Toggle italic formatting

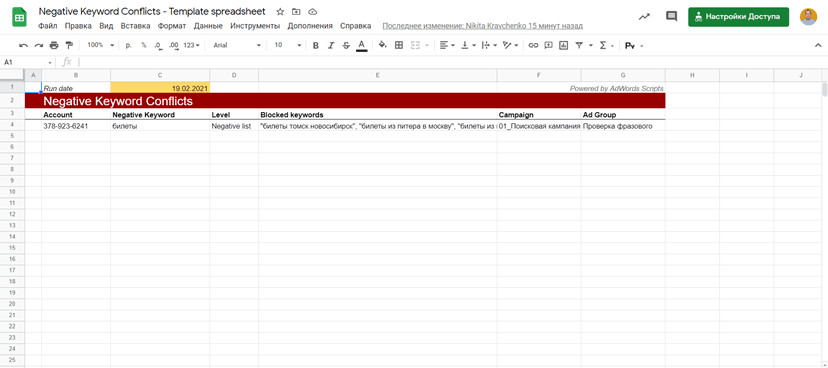[x=331, y=45]
